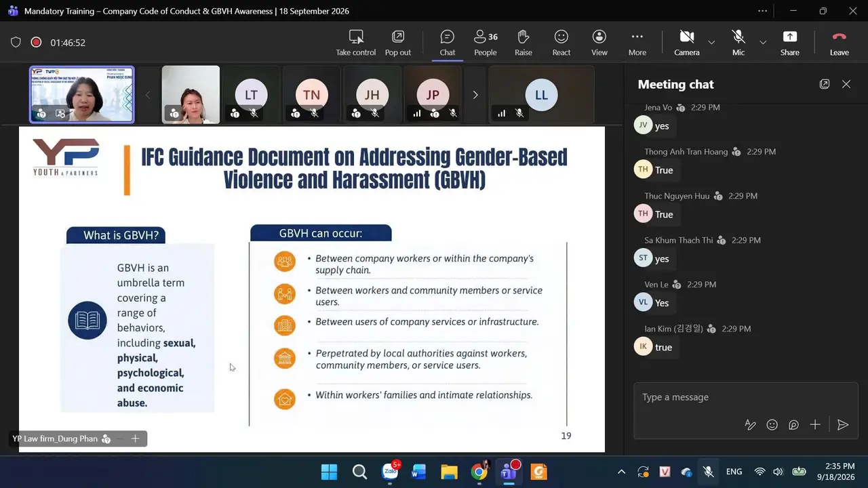
Task: Open the chat actions and apps plus menu
Action: pyautogui.click(x=815, y=425)
